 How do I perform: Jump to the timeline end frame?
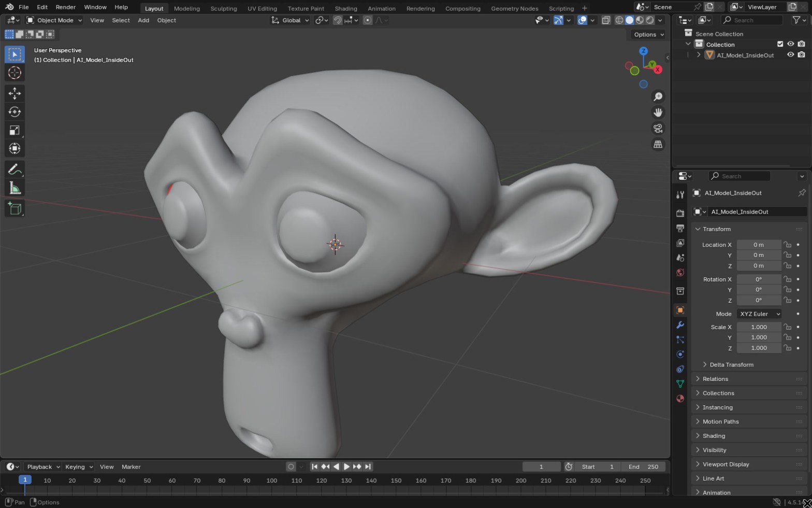point(368,467)
